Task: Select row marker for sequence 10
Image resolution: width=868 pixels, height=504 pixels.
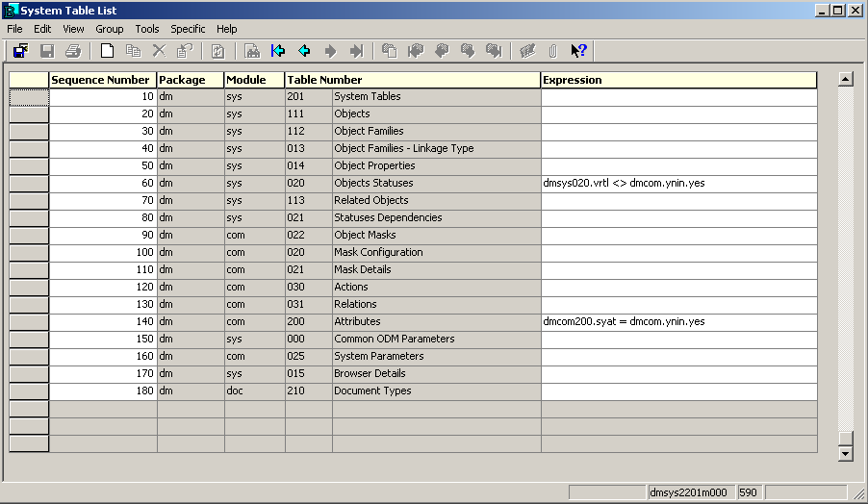Action: coord(29,97)
